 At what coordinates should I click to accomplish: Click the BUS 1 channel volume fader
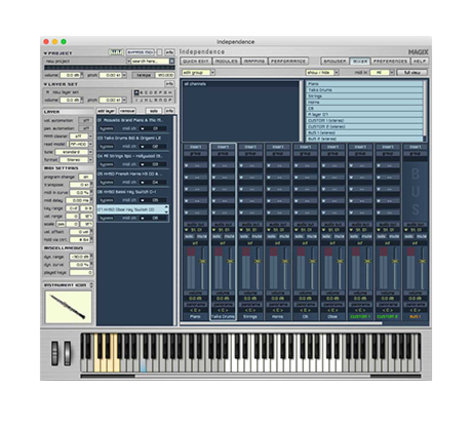[x=422, y=262]
